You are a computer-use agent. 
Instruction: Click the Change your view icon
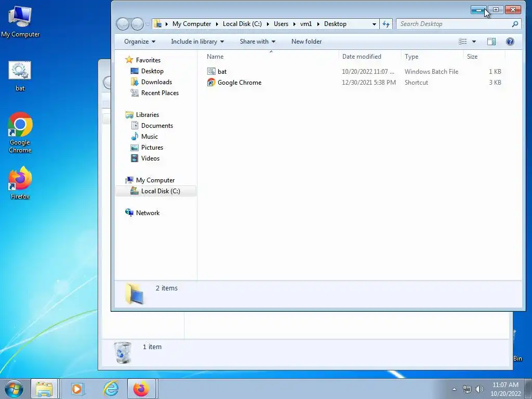463,42
